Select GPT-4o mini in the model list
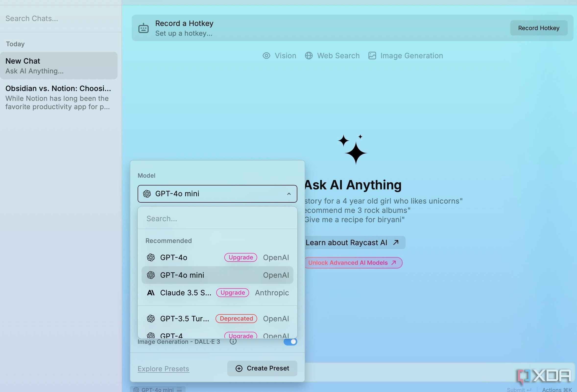This screenshot has height=392, width=577. (217, 275)
